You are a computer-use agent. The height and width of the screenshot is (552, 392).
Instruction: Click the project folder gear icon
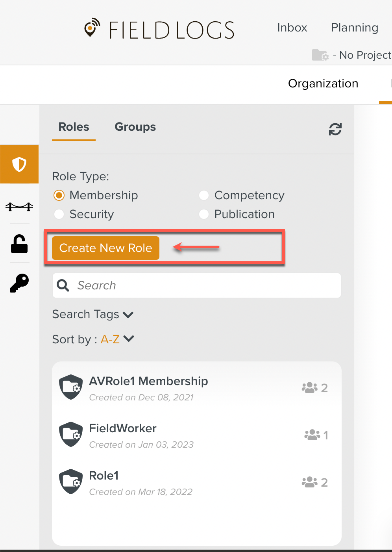coord(320,55)
